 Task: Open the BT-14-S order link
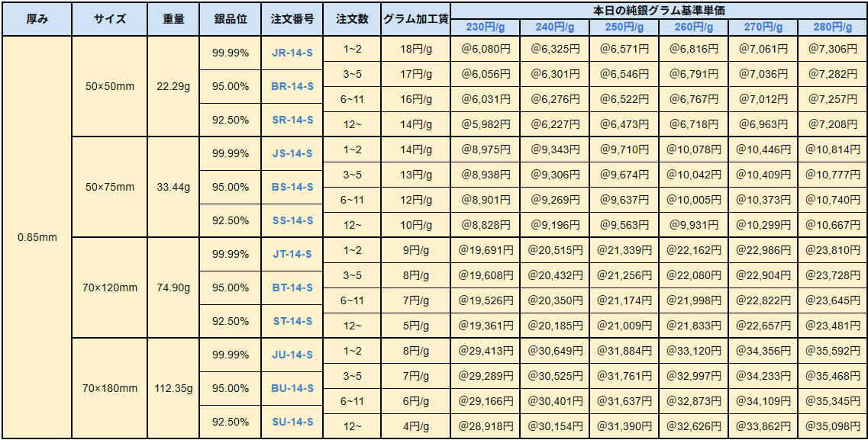[x=292, y=287]
